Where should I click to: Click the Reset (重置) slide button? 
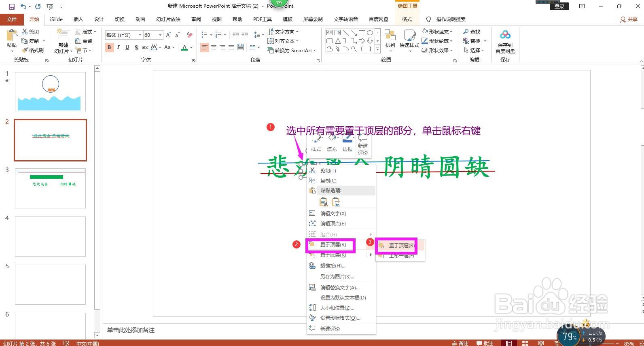click(x=84, y=41)
